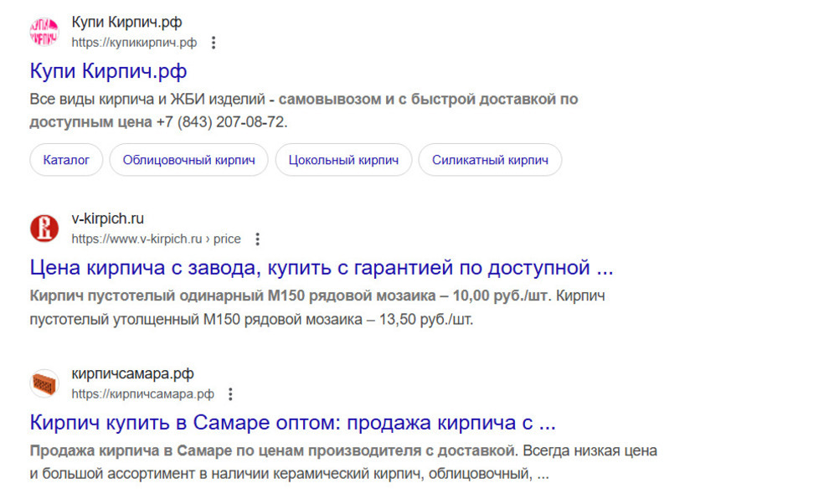Open three-dot menu beside кирпичсамара.рф URL
The width and height of the screenshot is (829, 504).
pyautogui.click(x=230, y=394)
